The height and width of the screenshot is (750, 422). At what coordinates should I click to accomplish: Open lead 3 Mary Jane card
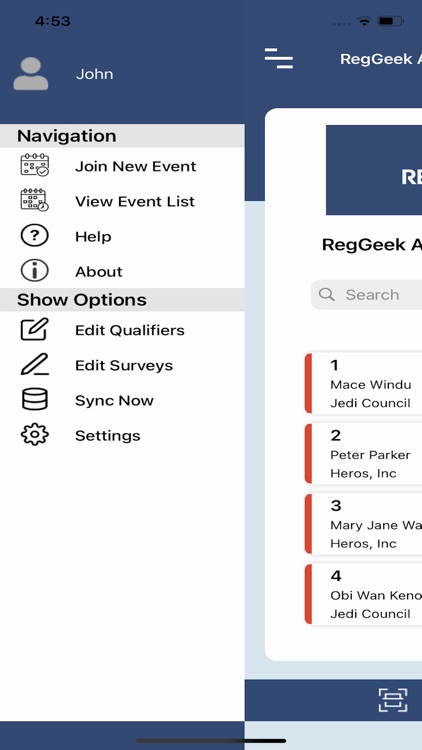(x=364, y=524)
